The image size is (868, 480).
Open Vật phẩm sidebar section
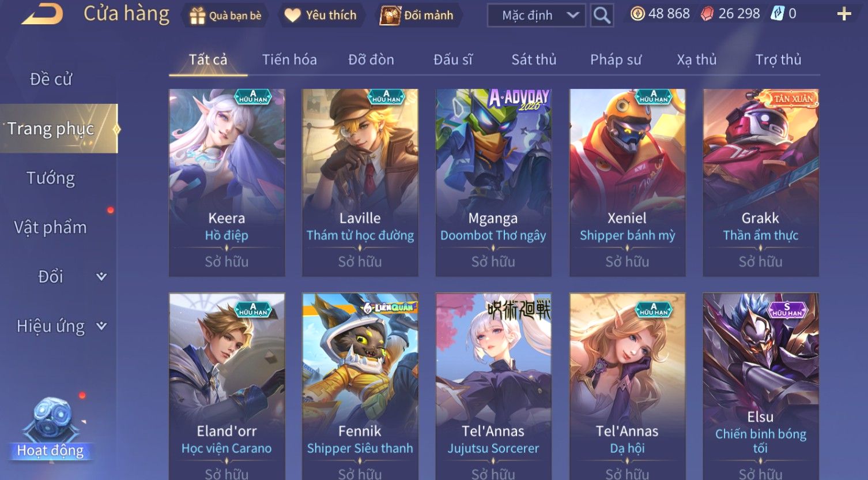pyautogui.click(x=51, y=227)
